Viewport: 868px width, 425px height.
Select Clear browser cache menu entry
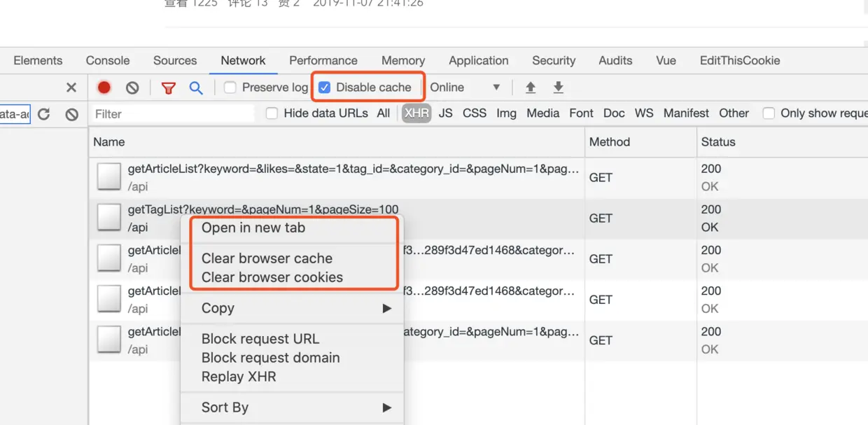[x=267, y=258]
